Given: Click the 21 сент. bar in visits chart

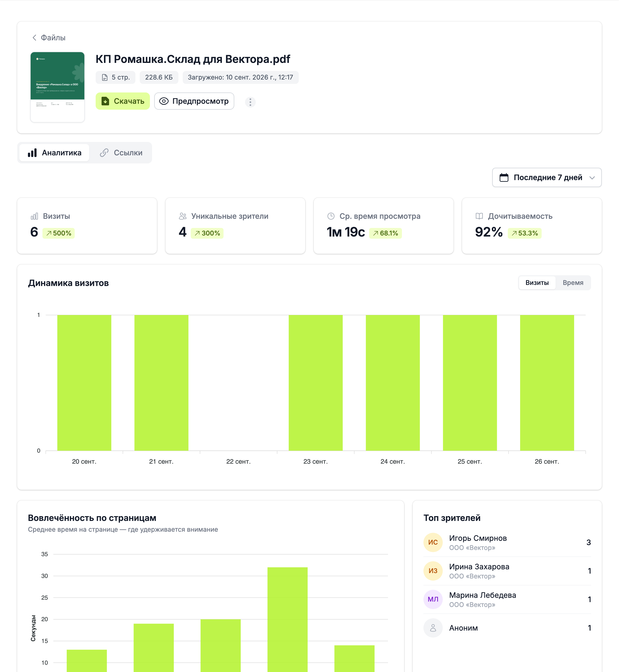Looking at the screenshot, I should pyautogui.click(x=161, y=383).
